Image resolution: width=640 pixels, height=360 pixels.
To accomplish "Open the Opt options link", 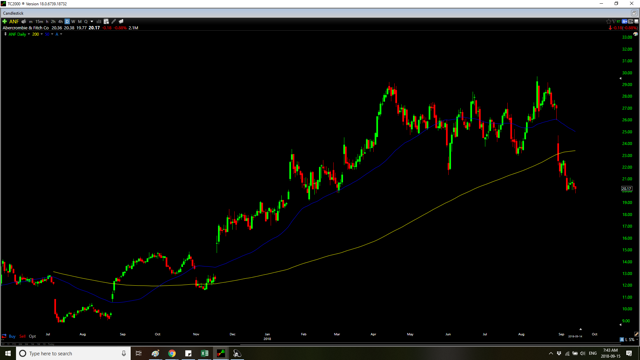I will coord(32,336).
